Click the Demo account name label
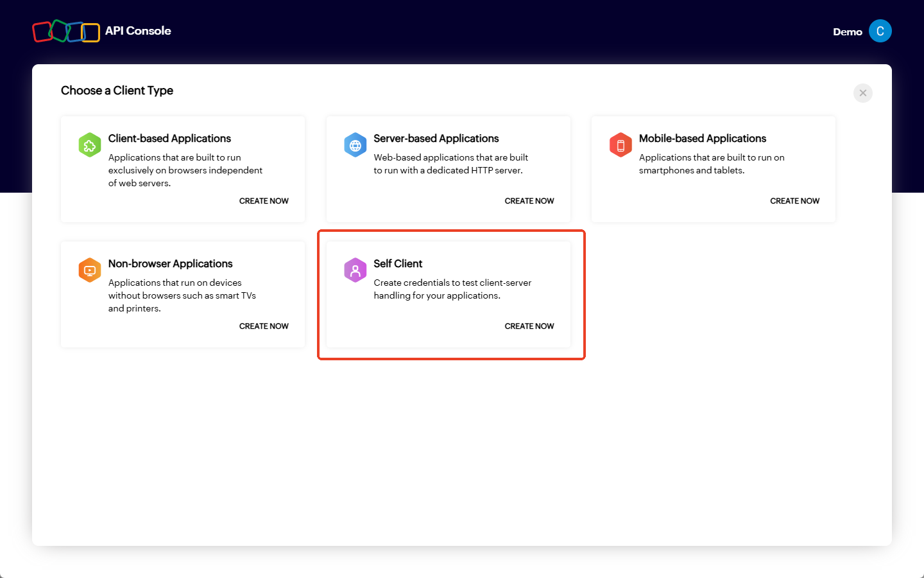Viewport: 924px width, 578px height. 847,32
